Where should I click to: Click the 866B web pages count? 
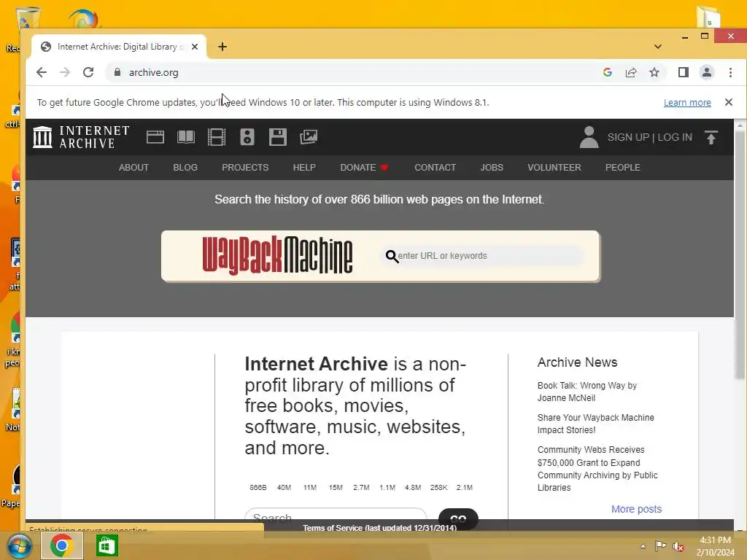click(x=258, y=488)
